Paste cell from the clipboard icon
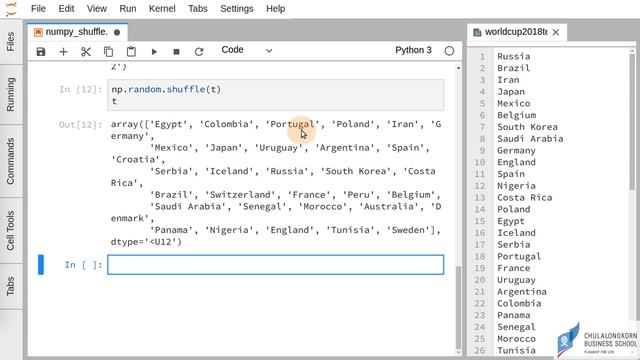This screenshot has width=640, height=360. [x=131, y=52]
